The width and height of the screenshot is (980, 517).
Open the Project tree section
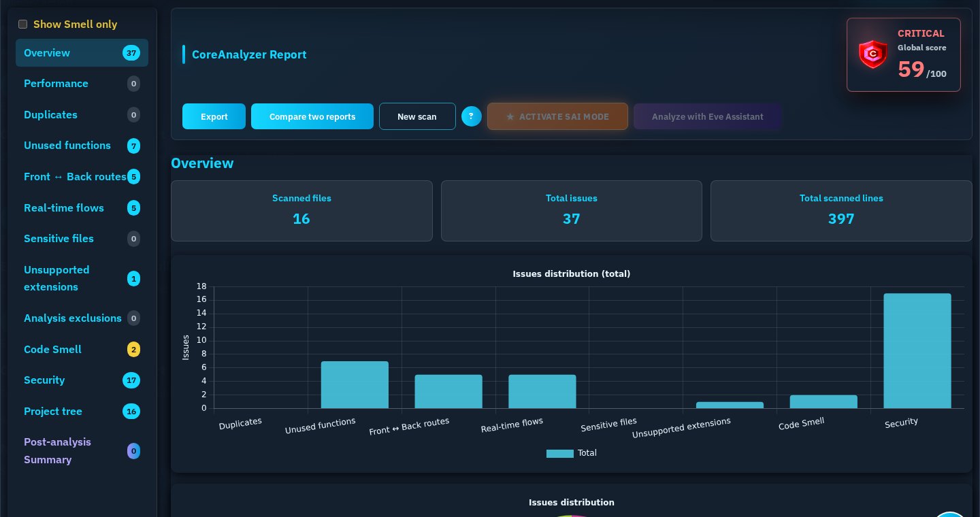pos(82,412)
